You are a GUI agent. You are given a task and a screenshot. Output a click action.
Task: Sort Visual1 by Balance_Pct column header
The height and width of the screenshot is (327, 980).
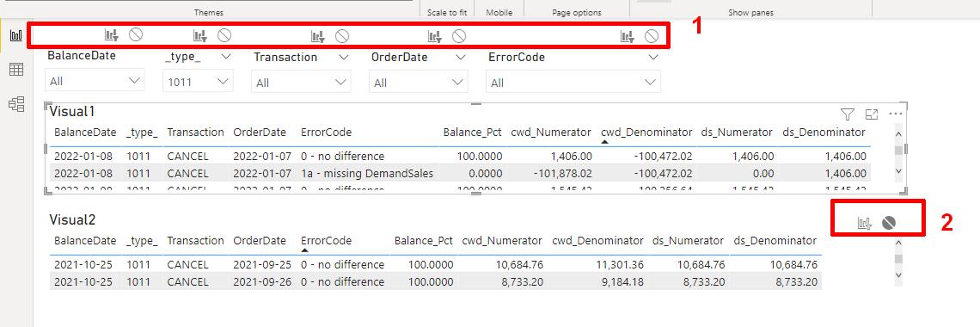tap(472, 132)
